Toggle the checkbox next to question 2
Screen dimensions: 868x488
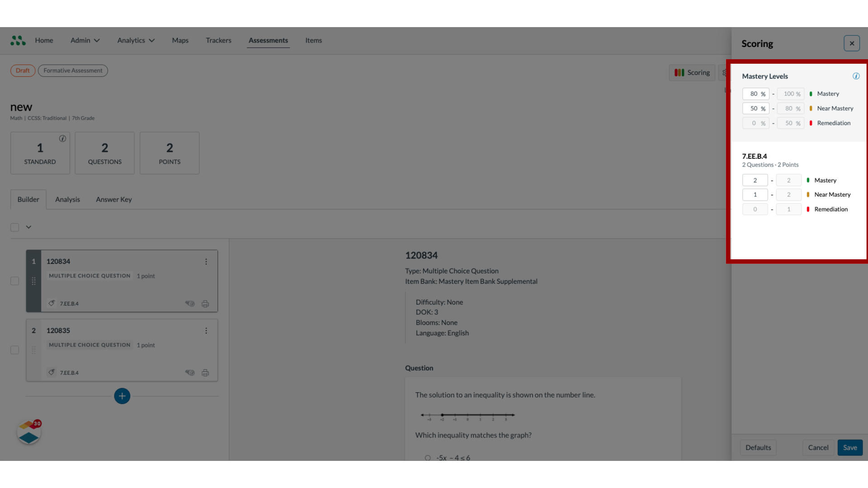pyautogui.click(x=14, y=350)
